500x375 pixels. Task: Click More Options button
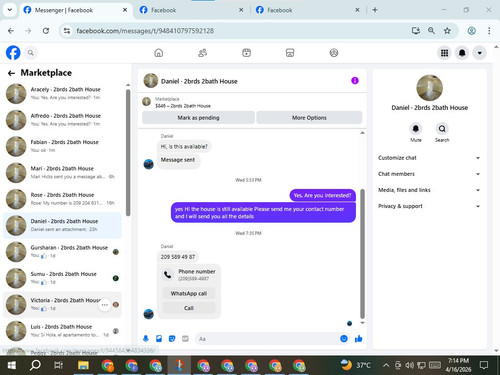pyautogui.click(x=309, y=118)
